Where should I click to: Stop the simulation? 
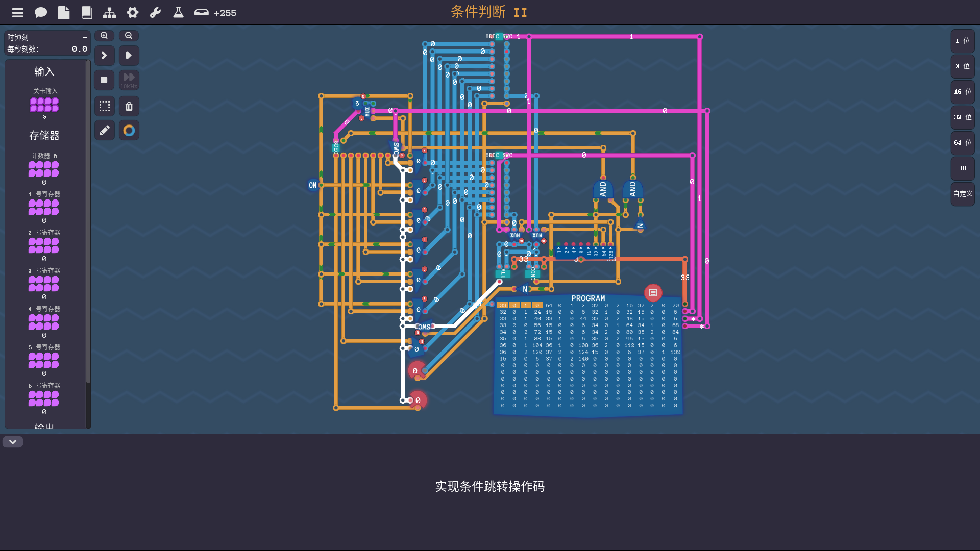pos(104,80)
